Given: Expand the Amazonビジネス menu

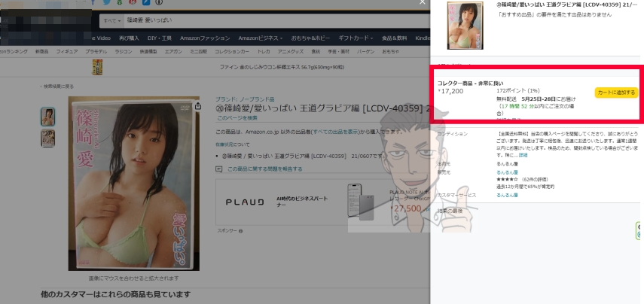Looking at the screenshot, I should [x=260, y=38].
